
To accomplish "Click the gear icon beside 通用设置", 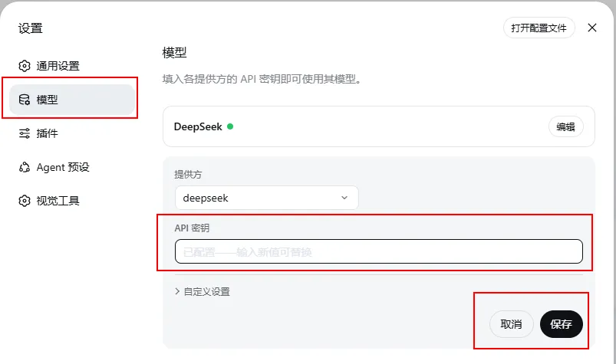I will point(25,66).
